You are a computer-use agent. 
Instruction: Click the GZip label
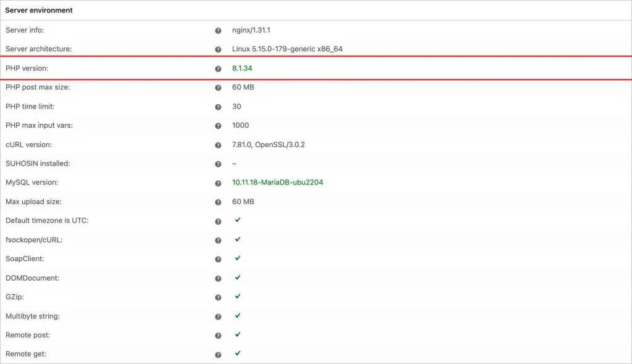point(15,297)
